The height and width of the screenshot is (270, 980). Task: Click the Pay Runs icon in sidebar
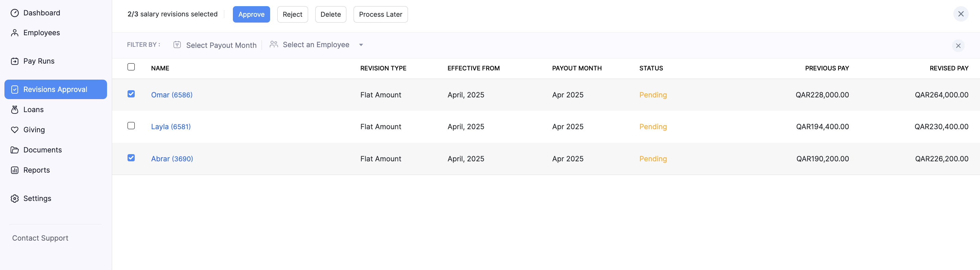pos(14,61)
